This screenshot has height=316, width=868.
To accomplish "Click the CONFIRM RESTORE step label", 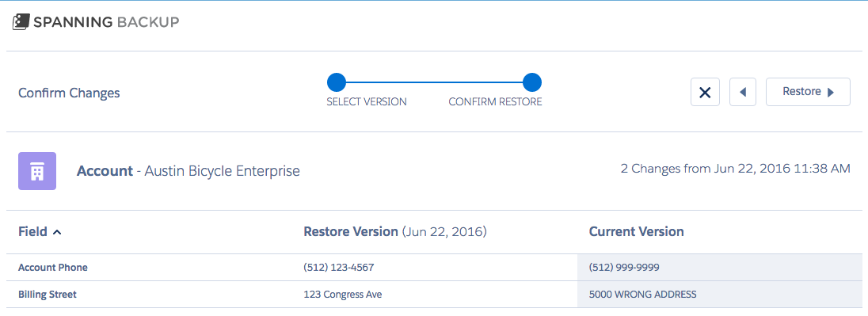I will 495,102.
